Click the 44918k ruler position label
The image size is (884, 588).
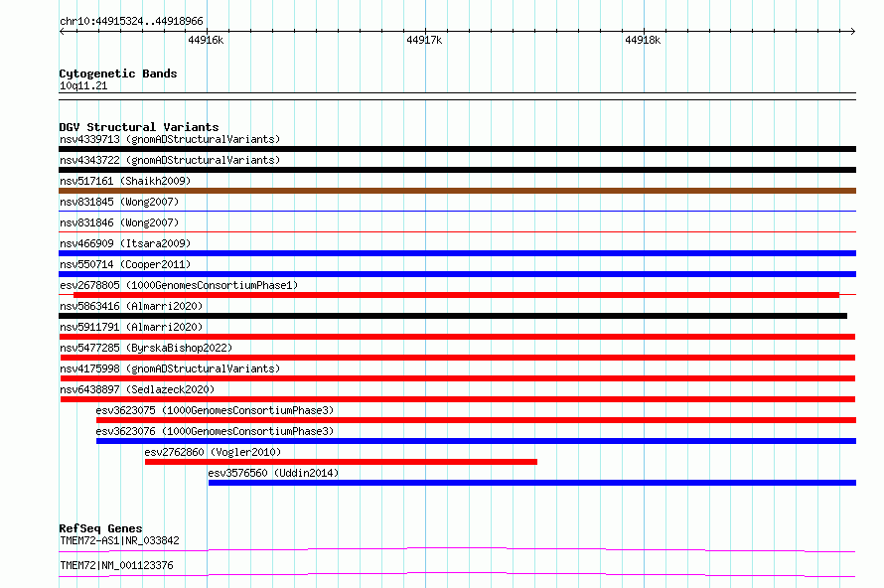(643, 40)
